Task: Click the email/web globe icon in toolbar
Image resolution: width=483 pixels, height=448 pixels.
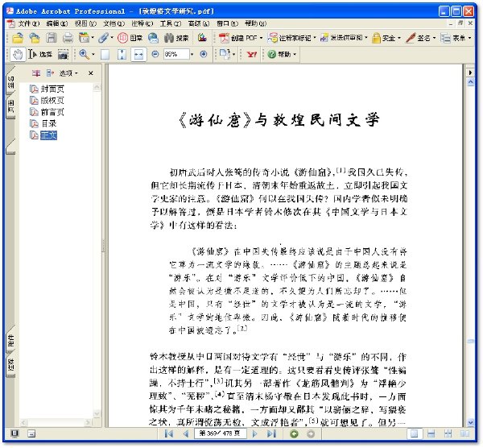Action: [x=153, y=38]
